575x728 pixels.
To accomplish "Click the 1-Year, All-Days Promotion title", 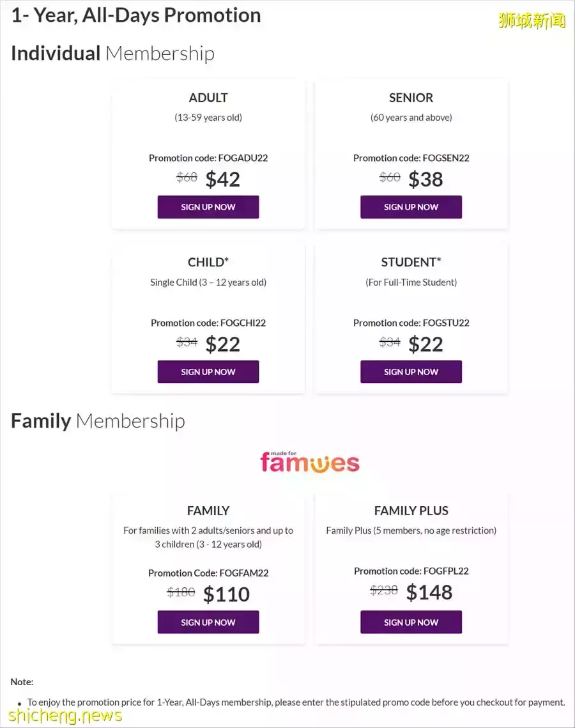I will click(x=136, y=15).
